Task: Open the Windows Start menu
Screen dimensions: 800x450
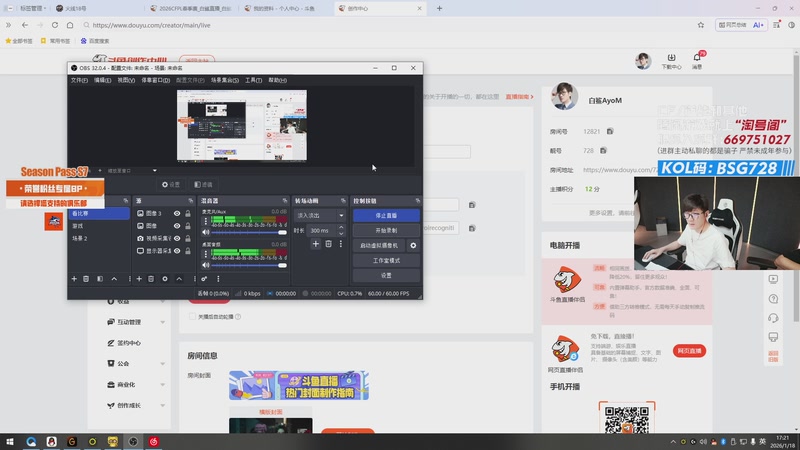Action: 10,442
